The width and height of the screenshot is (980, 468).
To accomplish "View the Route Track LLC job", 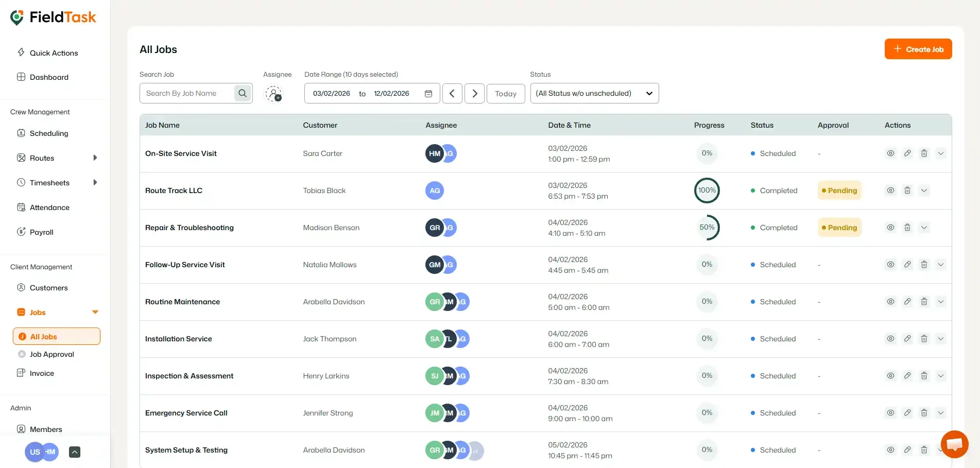I will (890, 190).
